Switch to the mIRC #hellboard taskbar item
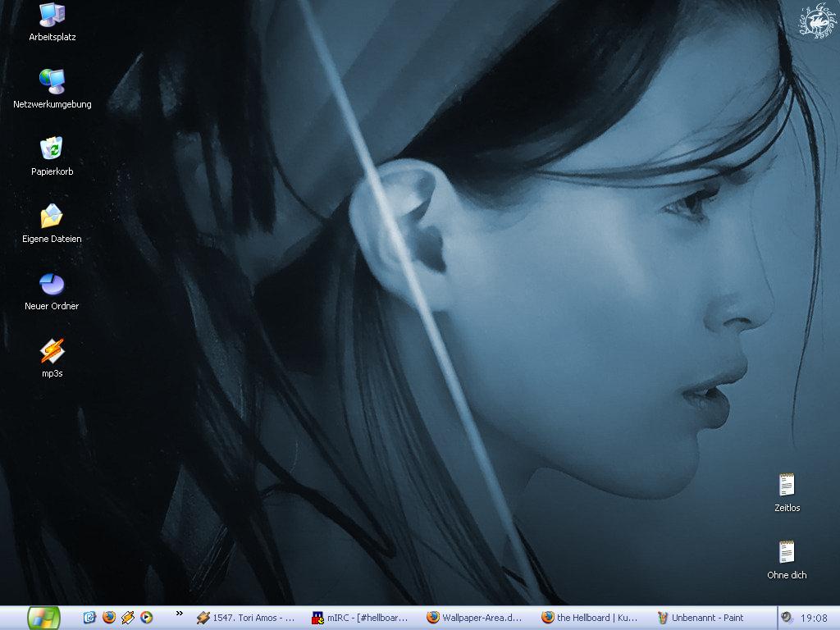Viewport: 840px width, 630px height. [x=362, y=618]
